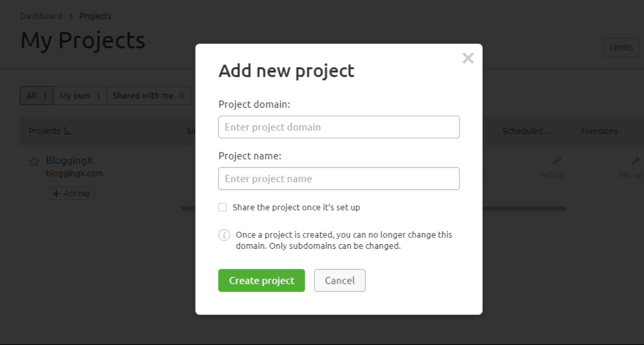Image resolution: width=644 pixels, height=345 pixels.
Task: Click the plus icon on Add tag
Action: click(57, 193)
